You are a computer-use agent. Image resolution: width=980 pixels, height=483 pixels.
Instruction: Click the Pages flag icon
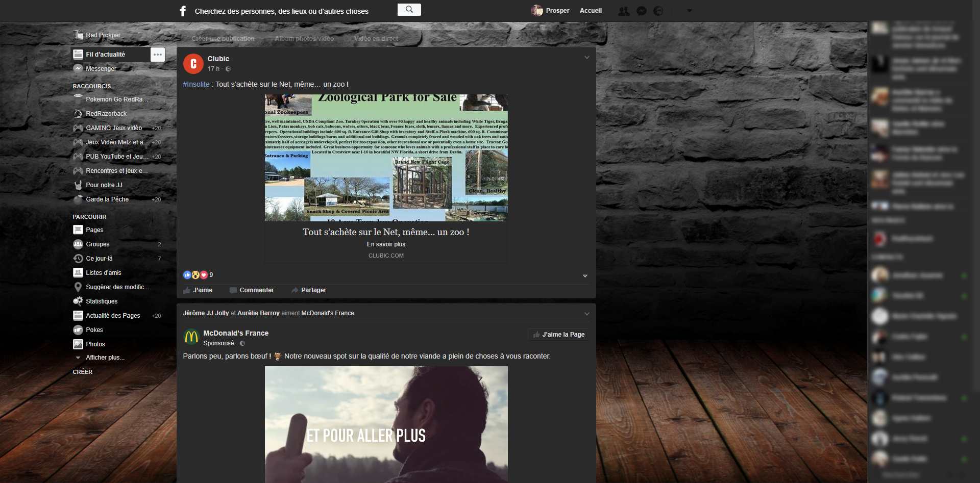pyautogui.click(x=78, y=230)
